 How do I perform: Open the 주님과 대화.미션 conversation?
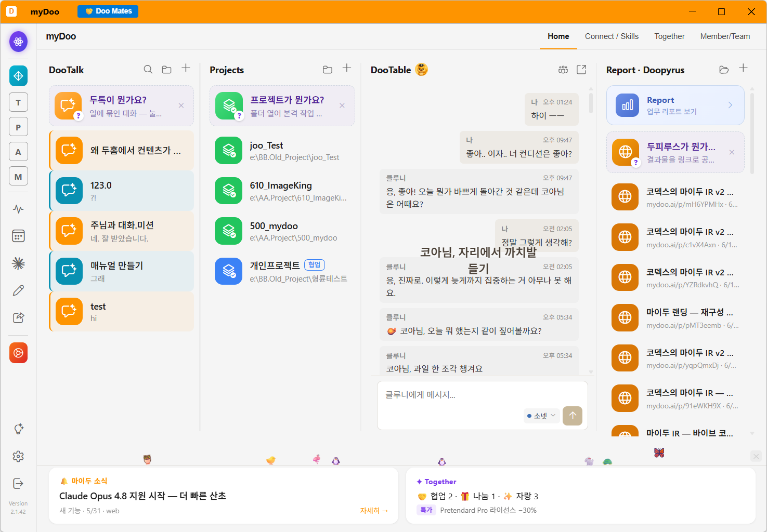point(122,231)
